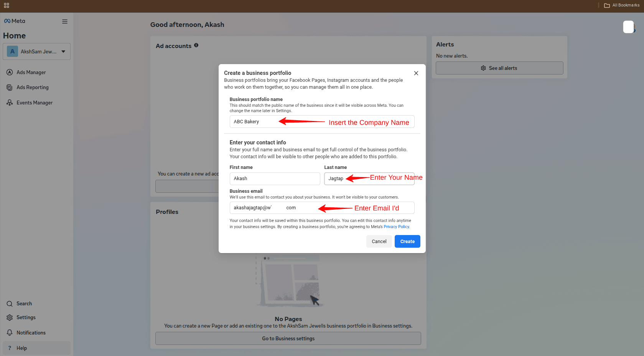This screenshot has height=356, width=644.
Task: Click the Business portfolio name field
Action: click(322, 122)
